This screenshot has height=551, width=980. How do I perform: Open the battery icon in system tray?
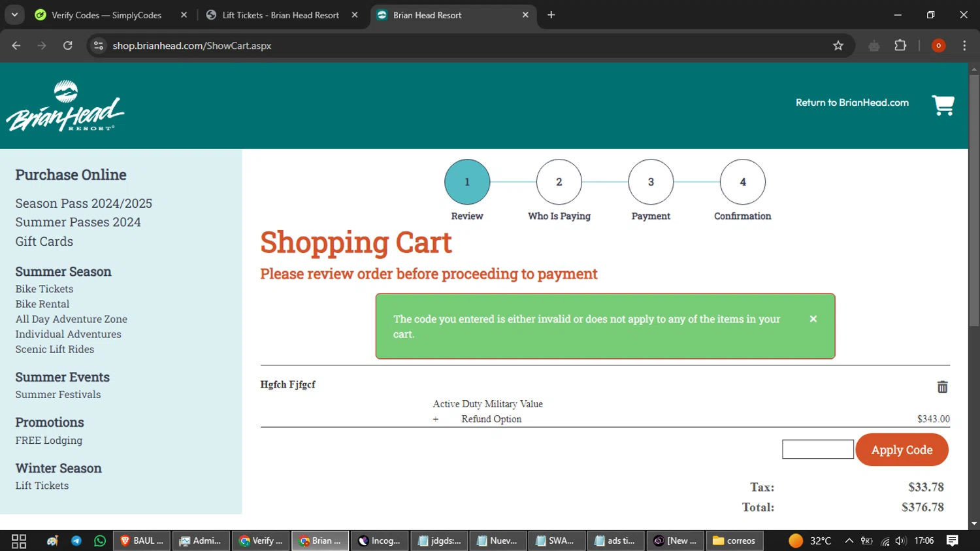[867, 541]
